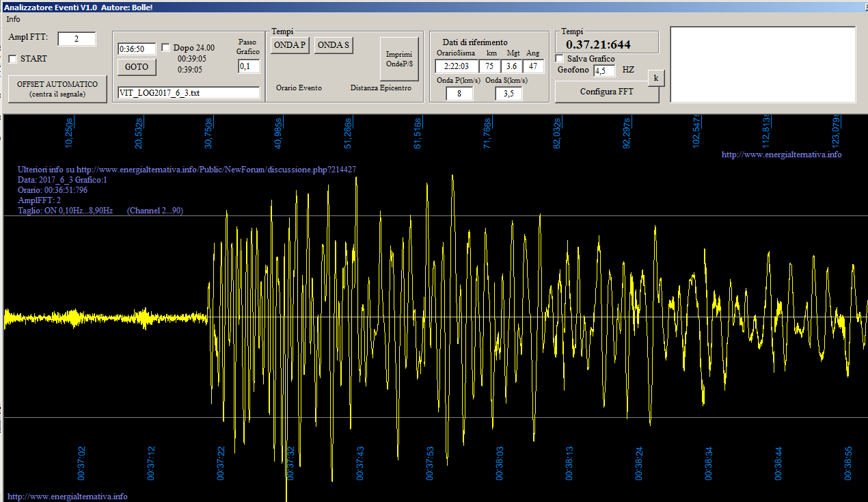
Task: Click the 00:38:34 time axis marker
Action: pyautogui.click(x=709, y=463)
